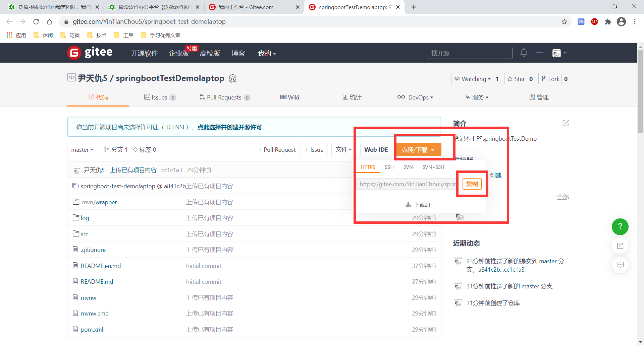Open the 服务 dropdown menu
This screenshot has height=345, width=644.
click(x=477, y=97)
